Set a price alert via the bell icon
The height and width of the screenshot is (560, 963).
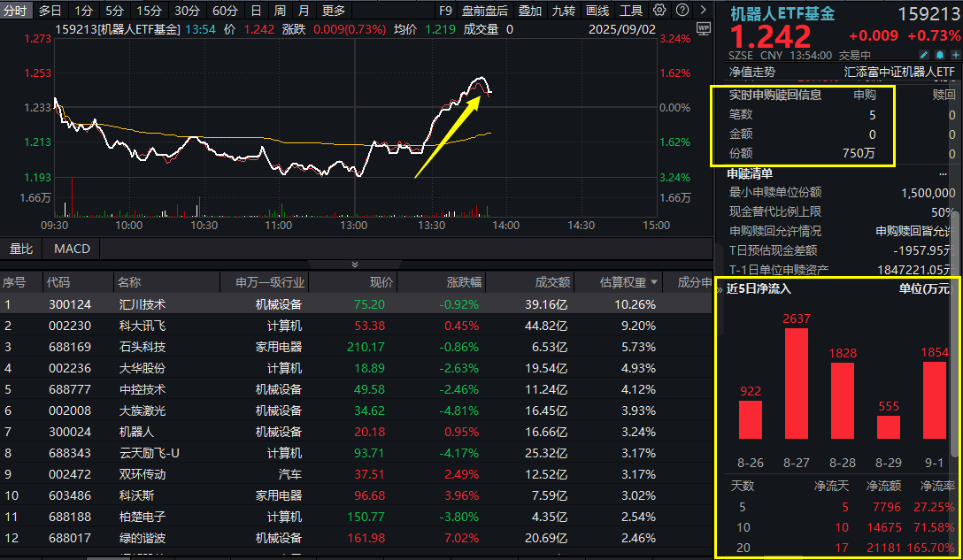[x=939, y=54]
